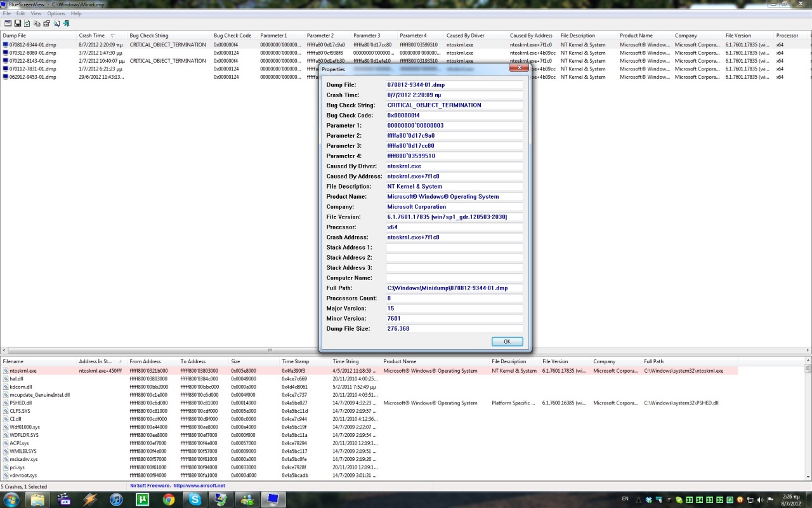Screen dimensions: 812x508
Task: Open Advanced Options from the toolbar
Action: pyautogui.click(x=8, y=23)
